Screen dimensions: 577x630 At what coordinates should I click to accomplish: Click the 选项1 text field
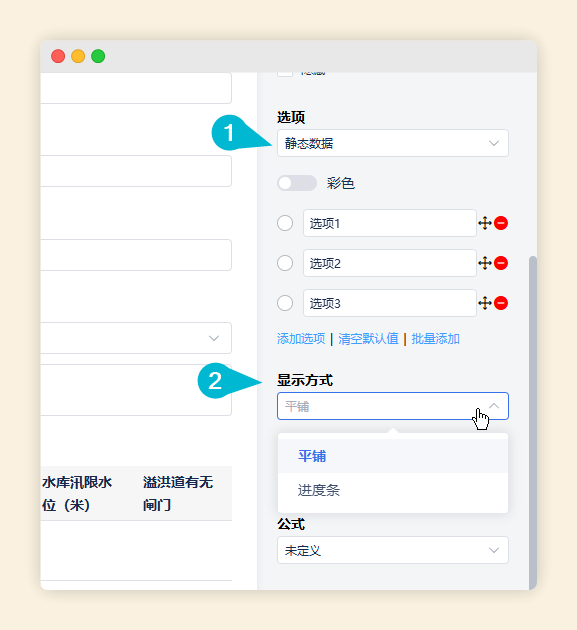[390, 223]
